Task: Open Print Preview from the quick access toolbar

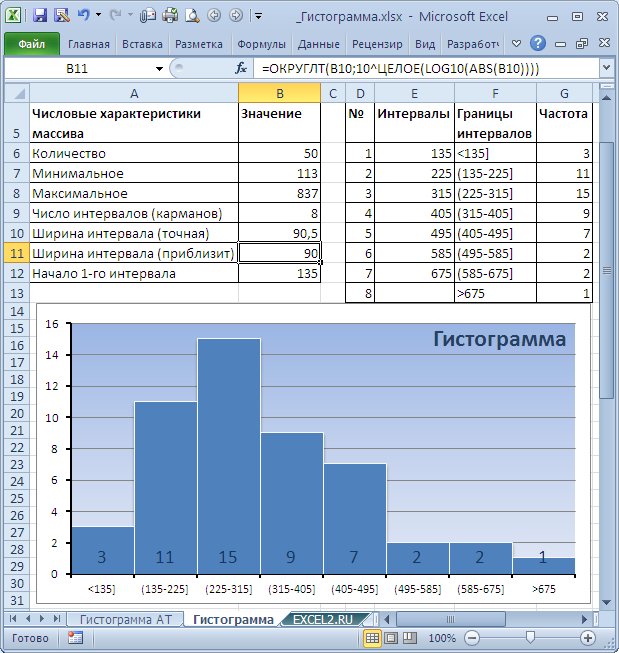Action: point(190,16)
